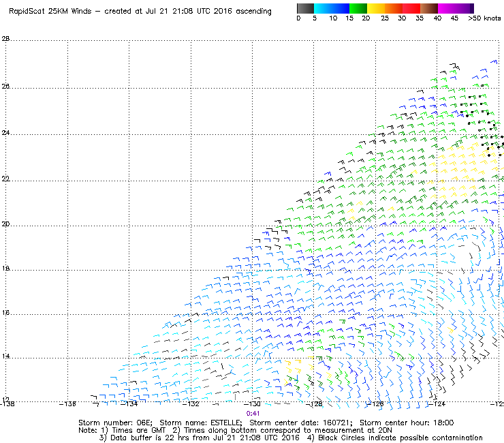This screenshot has height=443, width=504.
Task: Click the '>50 knots' legend label
Action: click(x=484, y=18)
